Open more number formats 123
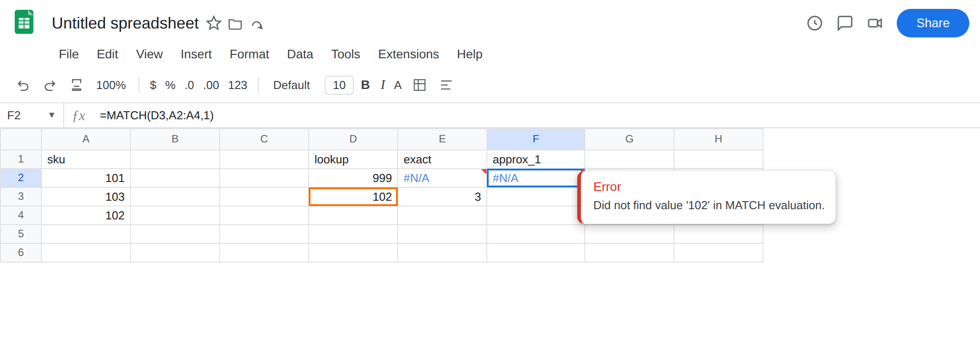Viewport: 980px width, 356px height. tap(237, 85)
